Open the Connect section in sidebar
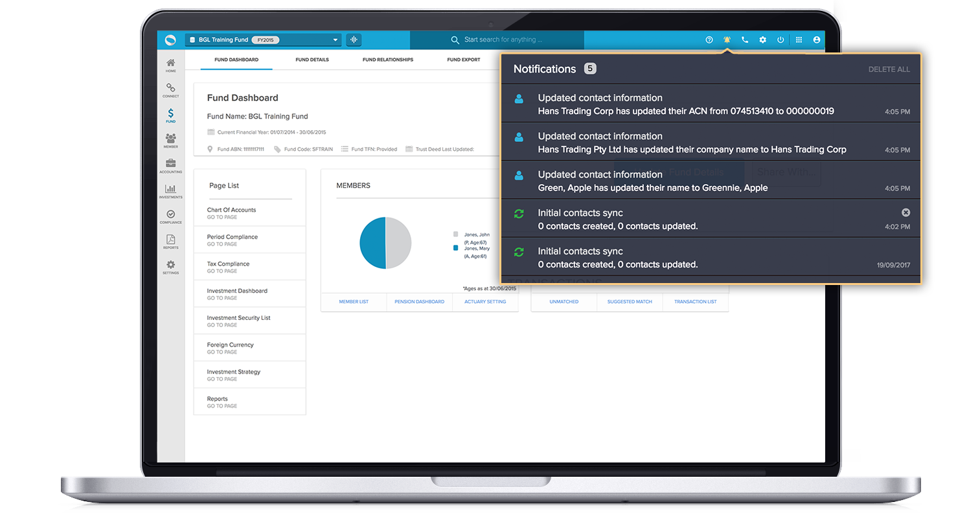The height and width of the screenshot is (513, 980). tap(170, 89)
